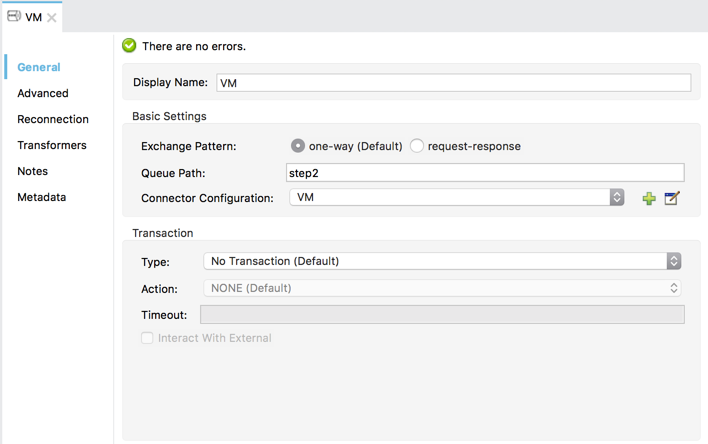Go to Reconnection settings
The height and width of the screenshot is (444, 708).
(53, 119)
